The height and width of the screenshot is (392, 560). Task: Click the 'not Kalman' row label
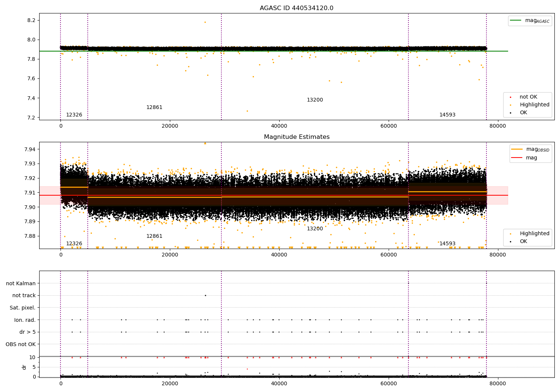pyautogui.click(x=21, y=284)
